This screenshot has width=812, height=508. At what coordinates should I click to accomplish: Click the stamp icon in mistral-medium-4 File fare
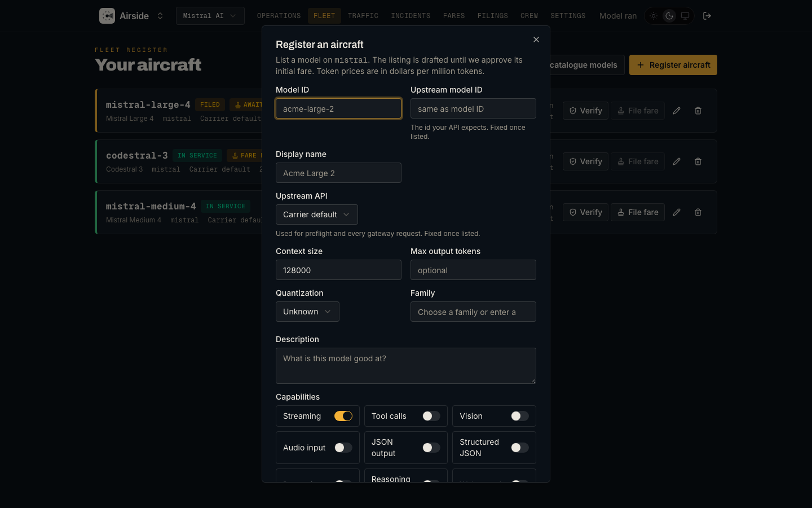click(x=621, y=212)
